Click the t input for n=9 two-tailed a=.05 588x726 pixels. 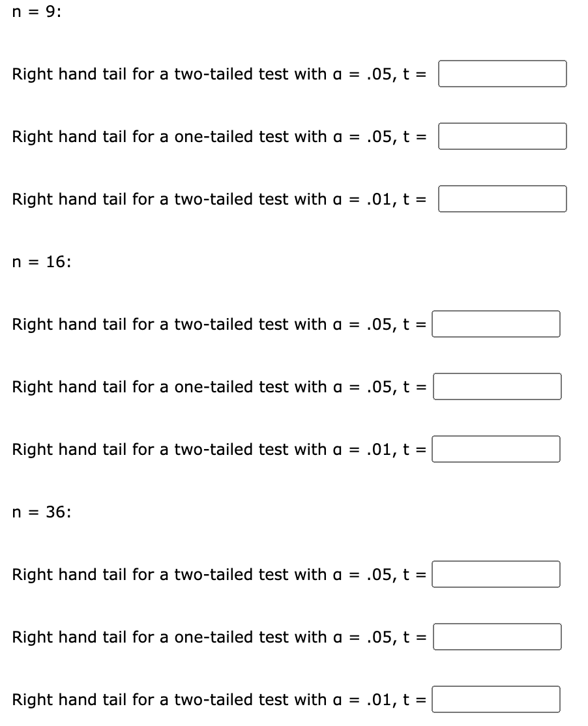click(502, 74)
